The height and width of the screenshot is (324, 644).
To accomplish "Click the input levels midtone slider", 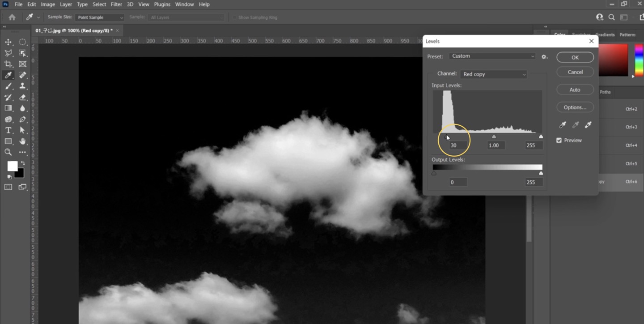I will click(494, 136).
